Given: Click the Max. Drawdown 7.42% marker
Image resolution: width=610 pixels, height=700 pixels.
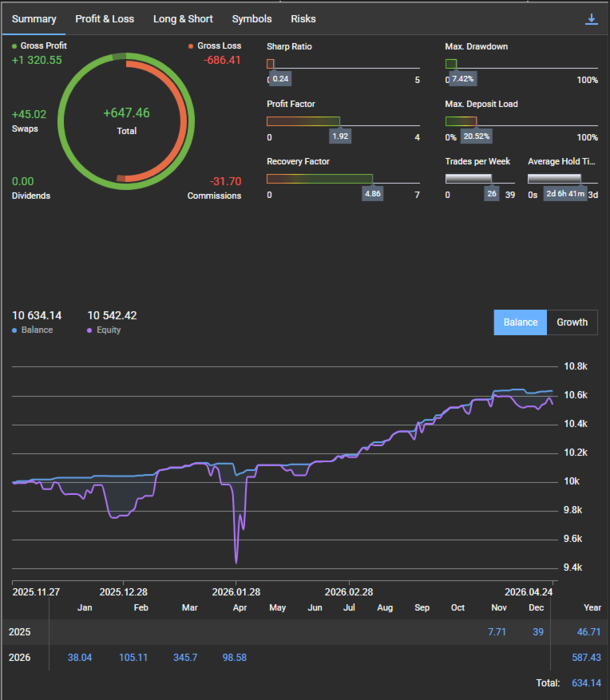Looking at the screenshot, I should (461, 78).
